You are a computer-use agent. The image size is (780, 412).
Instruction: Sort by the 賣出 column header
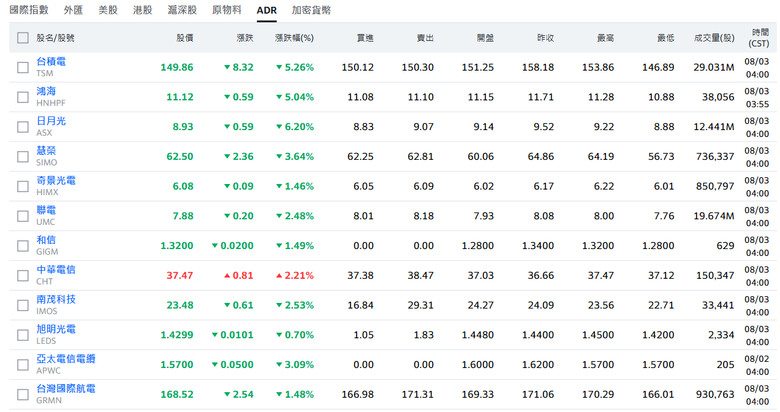point(425,38)
